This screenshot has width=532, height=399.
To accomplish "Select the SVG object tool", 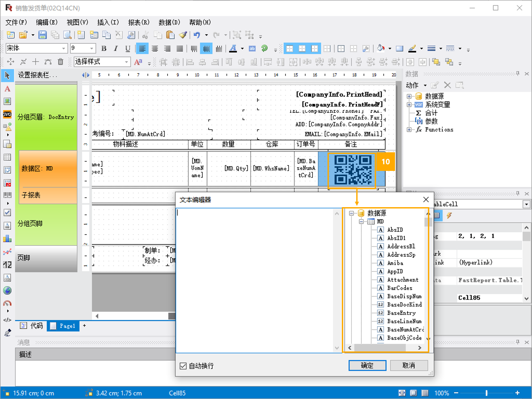I will click(7, 114).
